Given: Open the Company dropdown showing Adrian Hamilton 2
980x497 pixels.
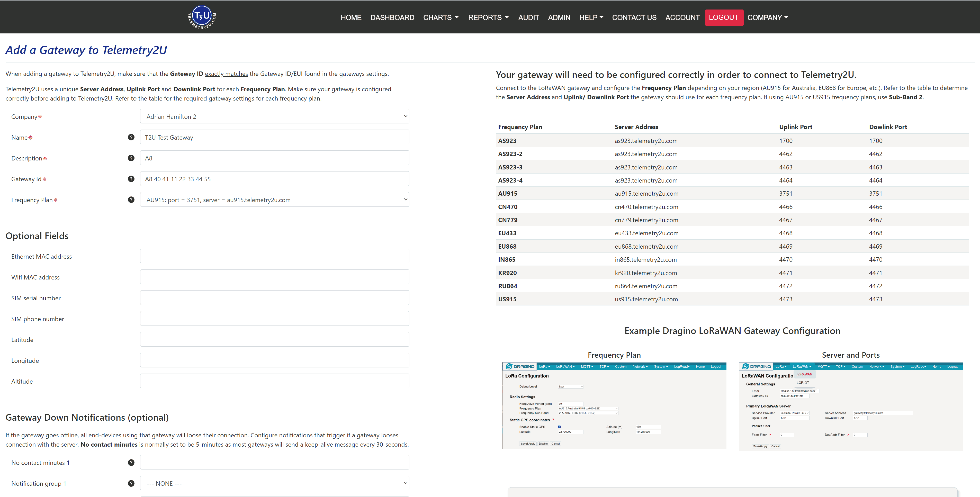Looking at the screenshot, I should (274, 116).
